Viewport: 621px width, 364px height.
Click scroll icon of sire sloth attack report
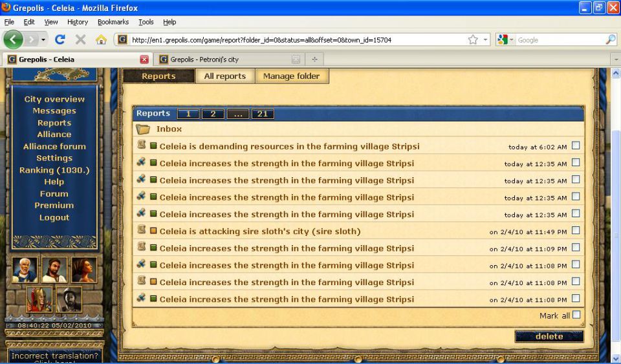pyautogui.click(x=142, y=230)
